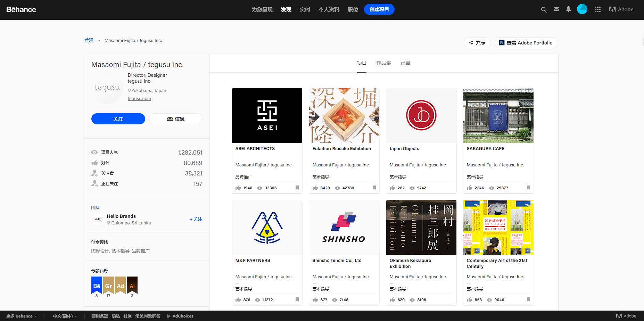Click the Adobe logo in top bar
Screen dimensions: 644x321
pos(621,9)
